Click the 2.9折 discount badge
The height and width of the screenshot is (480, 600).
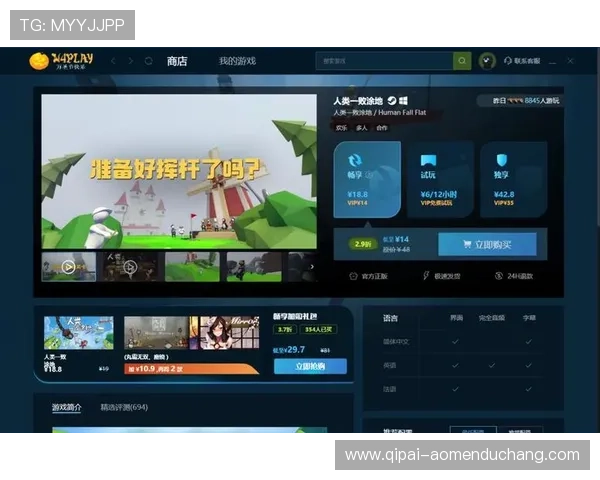(363, 244)
